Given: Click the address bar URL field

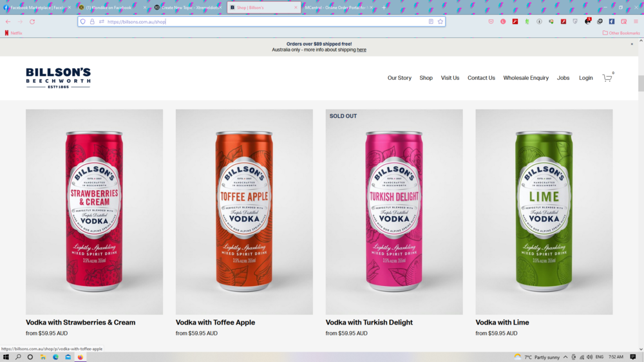Looking at the screenshot, I should [x=258, y=21].
